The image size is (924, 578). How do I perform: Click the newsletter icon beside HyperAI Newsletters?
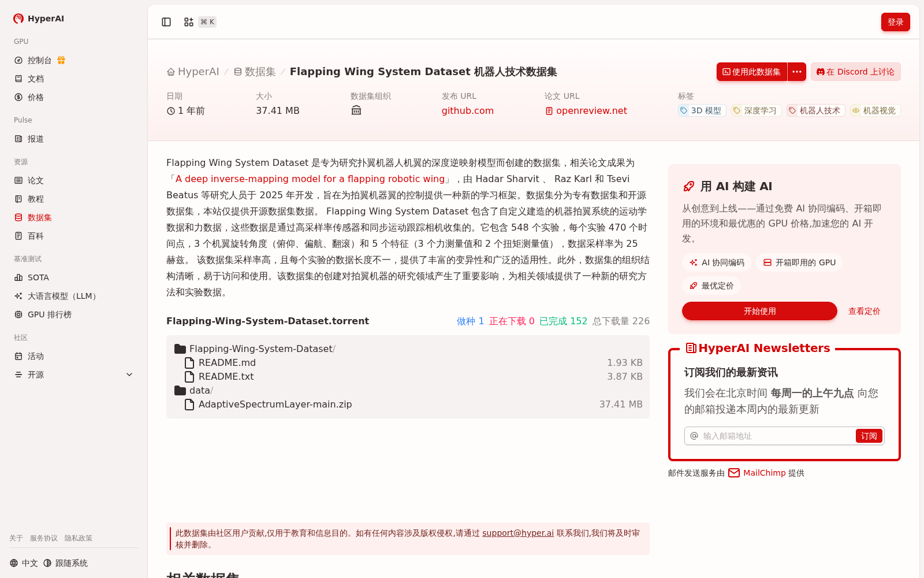(x=691, y=348)
